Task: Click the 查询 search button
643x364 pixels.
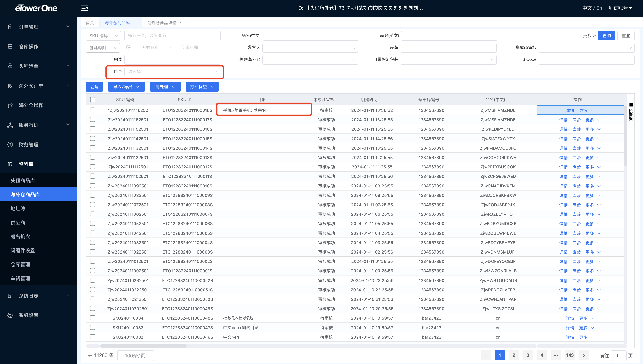Action: (606, 36)
